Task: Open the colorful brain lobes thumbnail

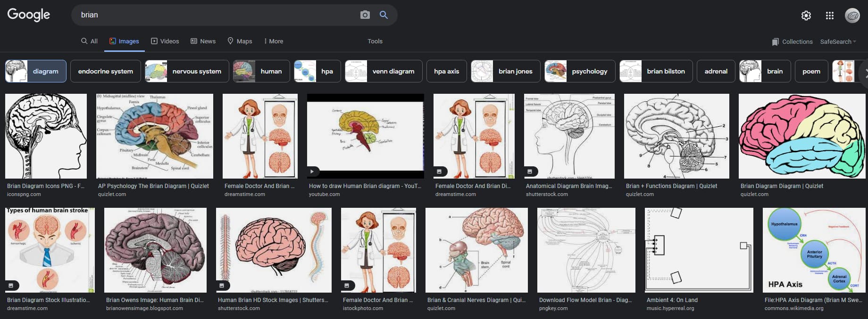Action: coord(802,136)
